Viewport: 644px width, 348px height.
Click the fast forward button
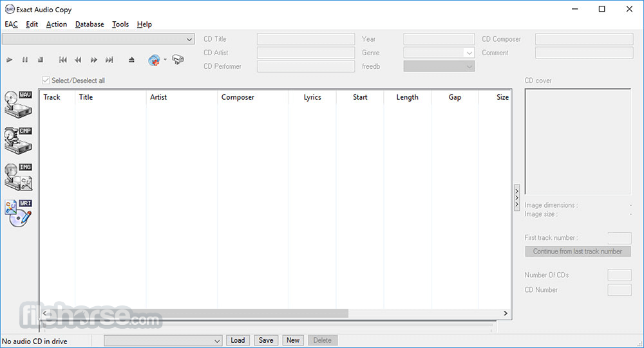(x=93, y=60)
